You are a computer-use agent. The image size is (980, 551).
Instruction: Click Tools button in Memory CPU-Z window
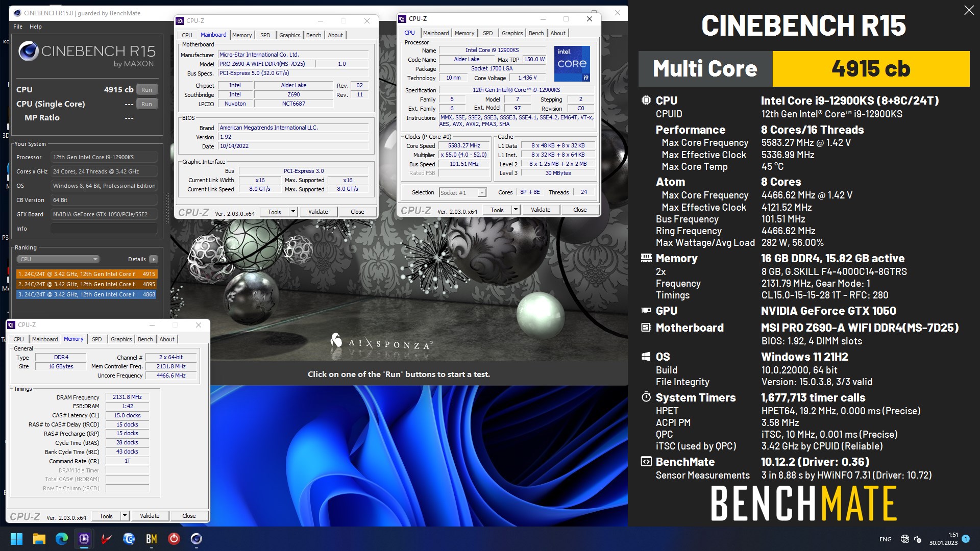pos(106,516)
